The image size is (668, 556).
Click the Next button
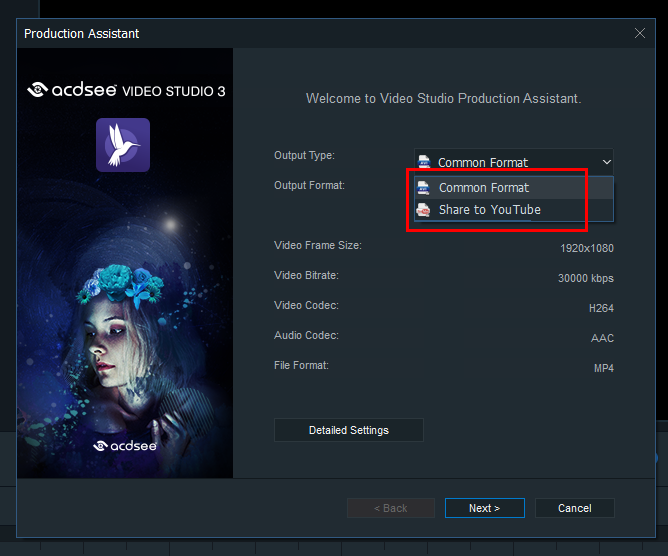click(x=484, y=508)
